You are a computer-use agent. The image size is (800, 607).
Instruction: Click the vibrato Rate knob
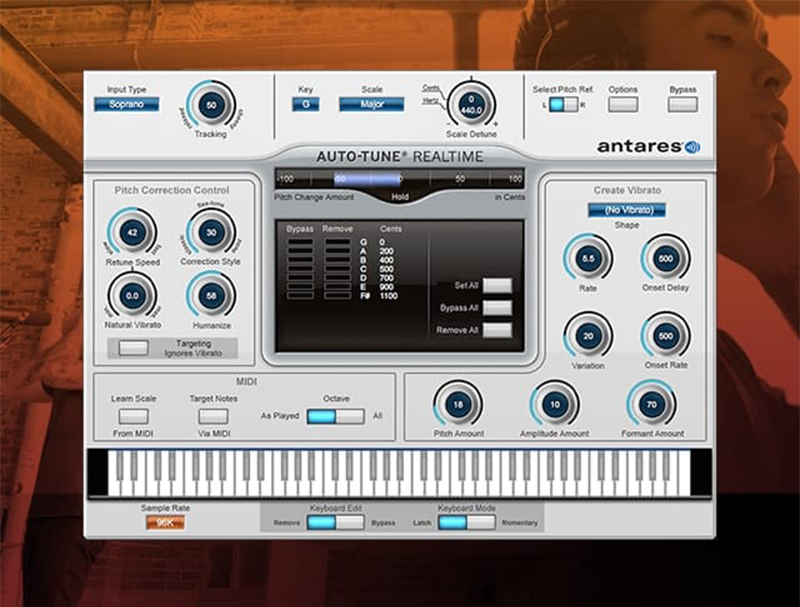click(588, 259)
